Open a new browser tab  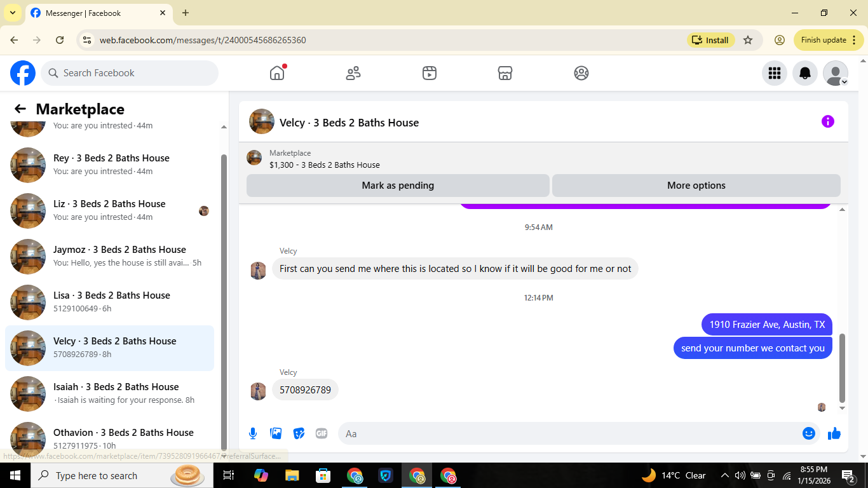(186, 13)
